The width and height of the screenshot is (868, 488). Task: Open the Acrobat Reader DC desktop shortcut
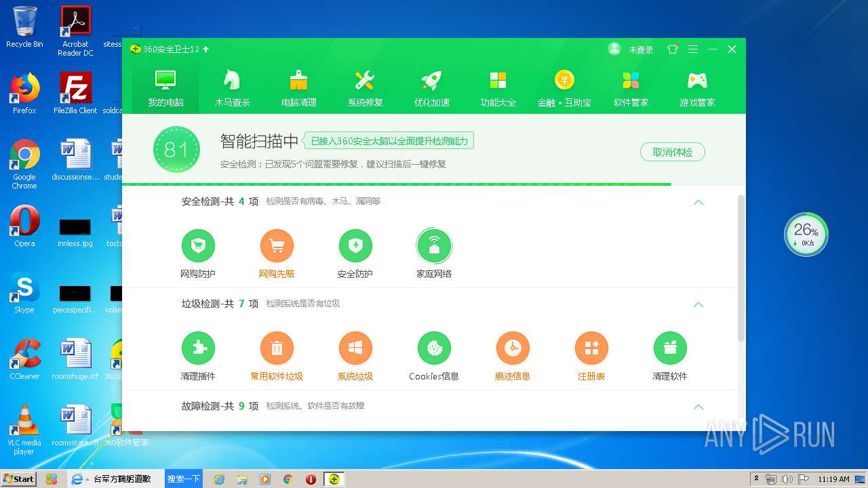click(x=75, y=30)
